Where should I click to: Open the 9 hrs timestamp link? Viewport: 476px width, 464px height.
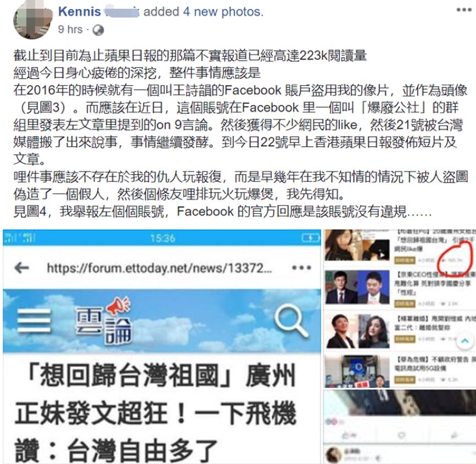point(70,30)
